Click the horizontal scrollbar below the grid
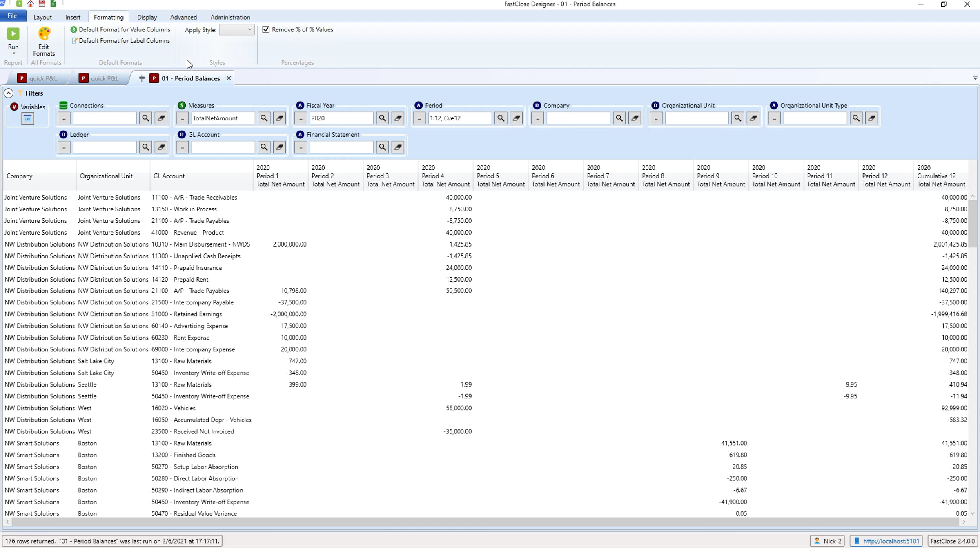This screenshot has height=551, width=980. pos(482,522)
